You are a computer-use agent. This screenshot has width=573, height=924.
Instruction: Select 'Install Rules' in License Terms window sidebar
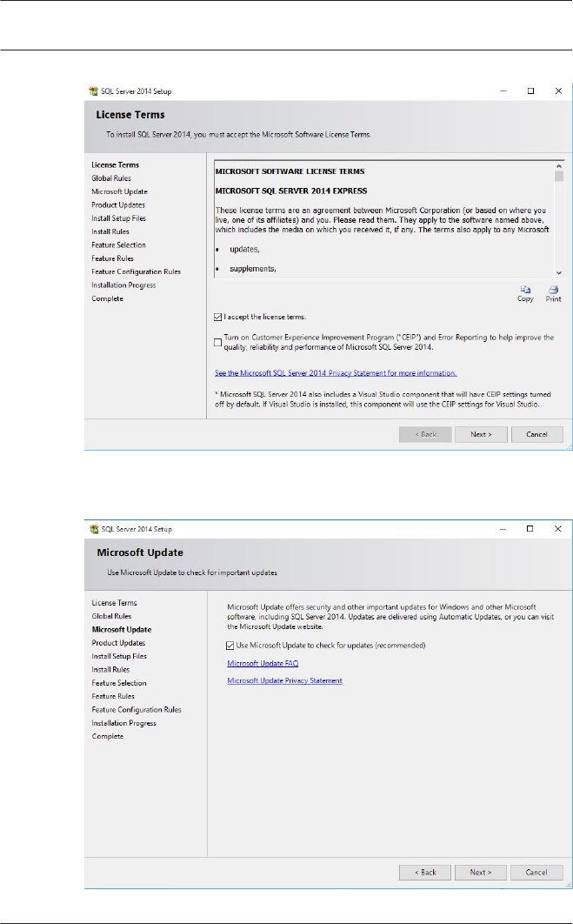click(x=110, y=231)
